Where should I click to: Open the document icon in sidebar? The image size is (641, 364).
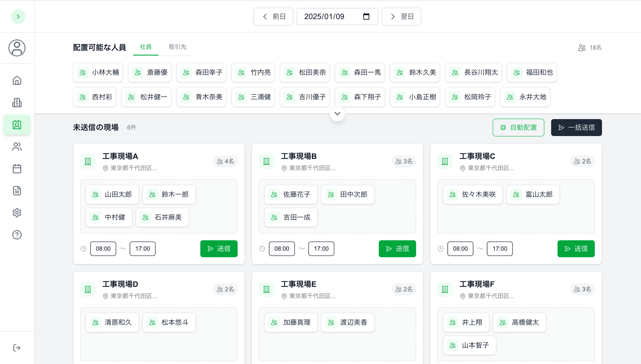(x=17, y=191)
